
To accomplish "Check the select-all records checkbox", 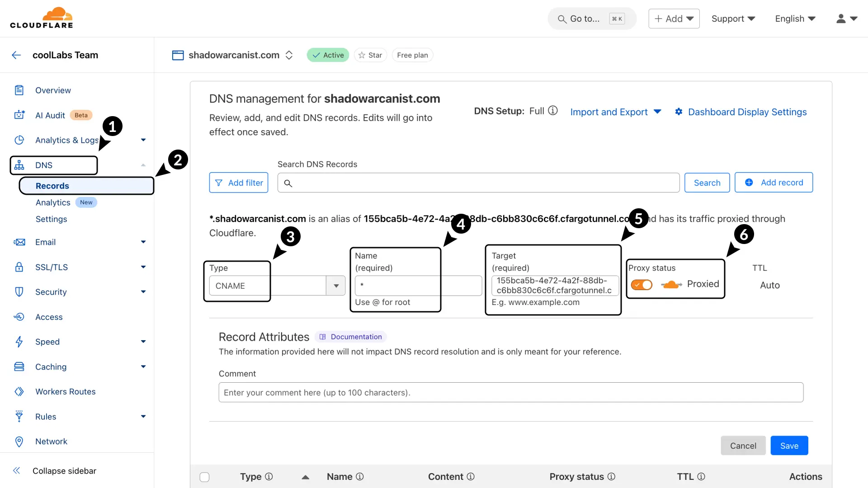I will [x=204, y=477].
